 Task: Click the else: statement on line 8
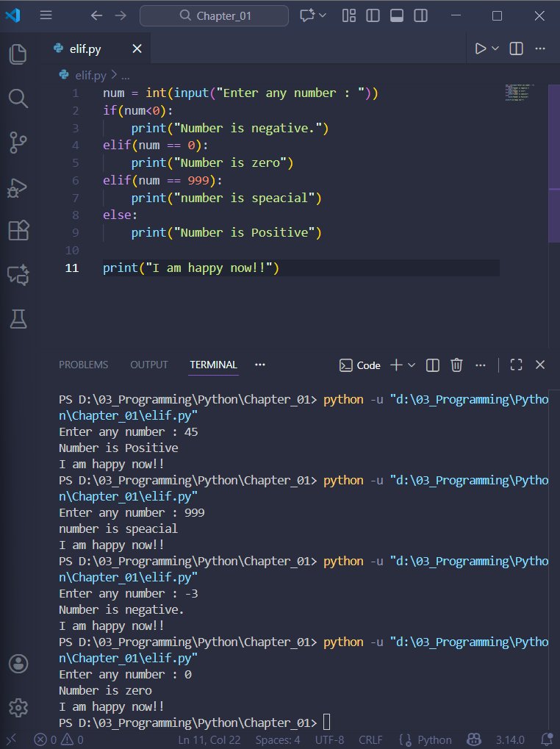(120, 215)
